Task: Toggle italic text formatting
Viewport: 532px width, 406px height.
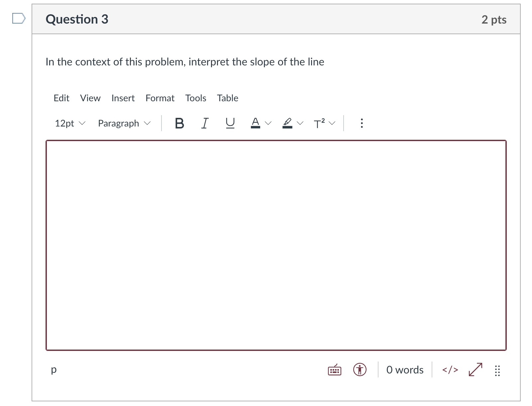Action: (205, 123)
